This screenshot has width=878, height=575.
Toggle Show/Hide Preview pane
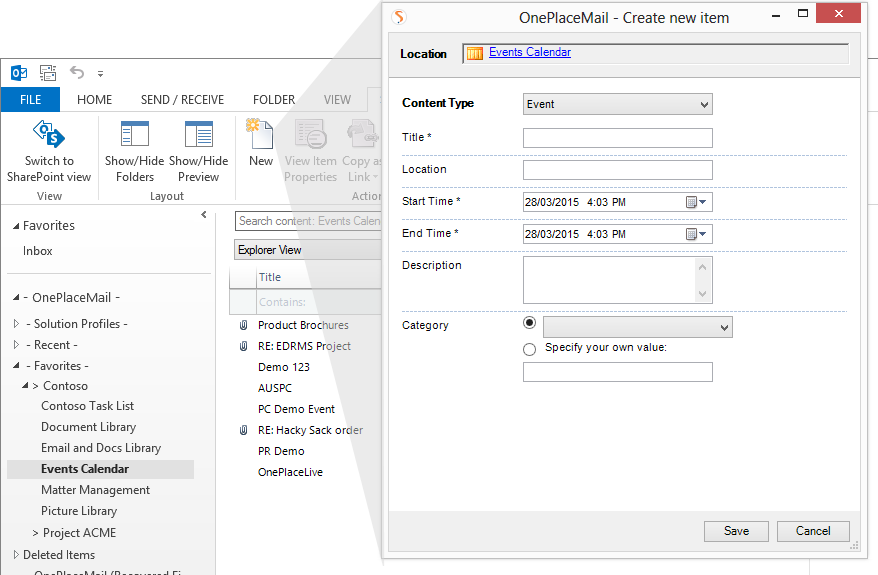tap(198, 135)
